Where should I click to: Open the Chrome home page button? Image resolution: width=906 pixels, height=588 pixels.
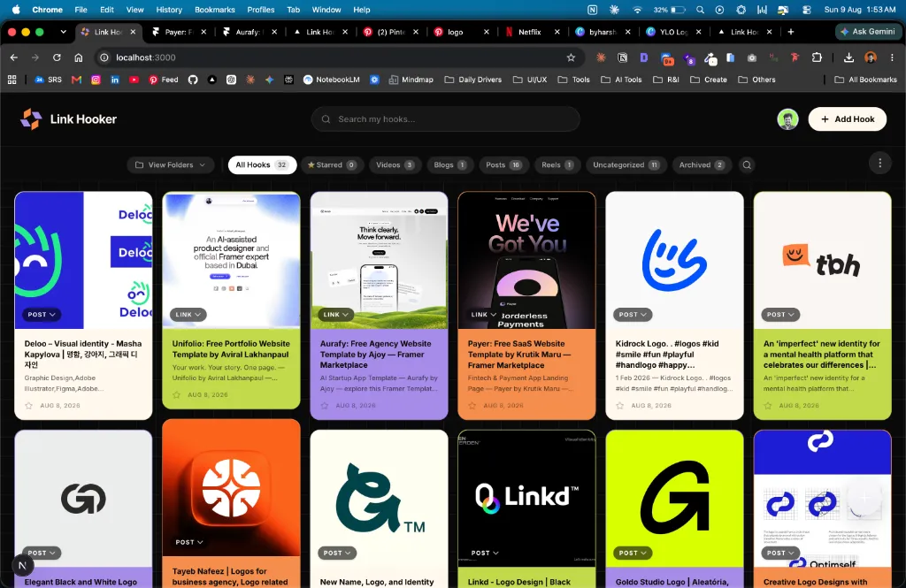pos(79,57)
